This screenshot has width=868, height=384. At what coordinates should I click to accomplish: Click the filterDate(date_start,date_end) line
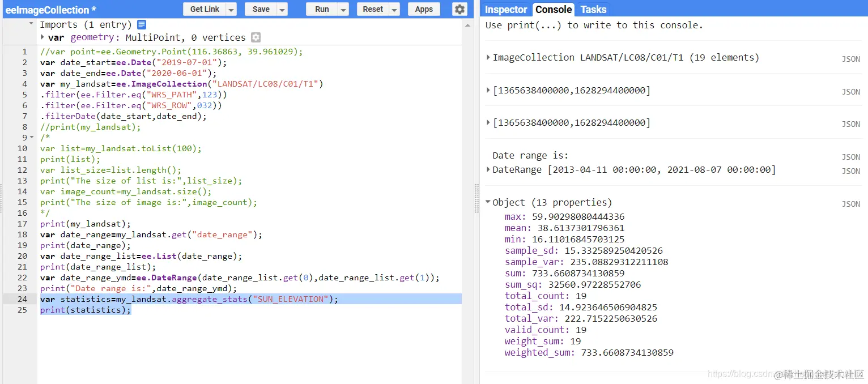click(124, 116)
